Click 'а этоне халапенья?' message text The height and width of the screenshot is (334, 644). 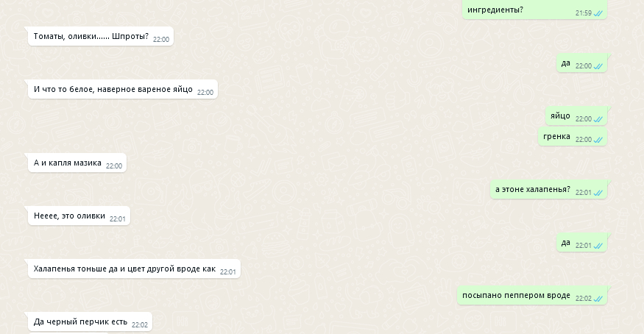pyautogui.click(x=533, y=190)
